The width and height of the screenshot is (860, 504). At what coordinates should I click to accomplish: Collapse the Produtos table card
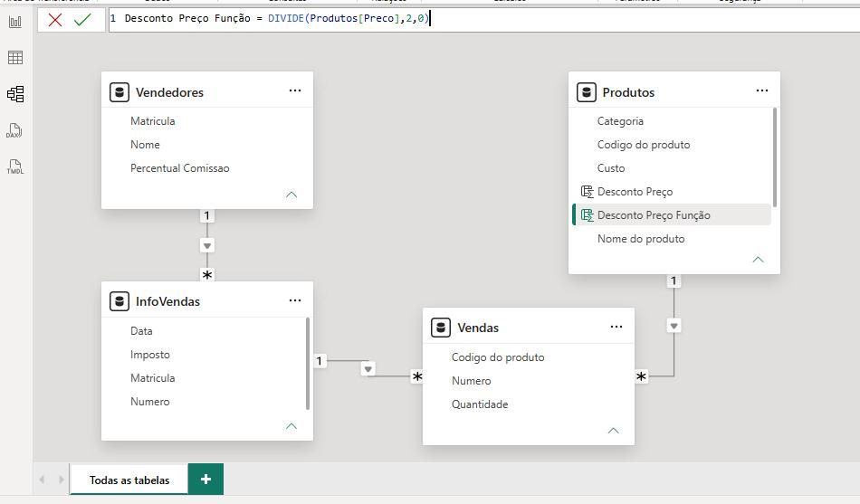(x=758, y=260)
